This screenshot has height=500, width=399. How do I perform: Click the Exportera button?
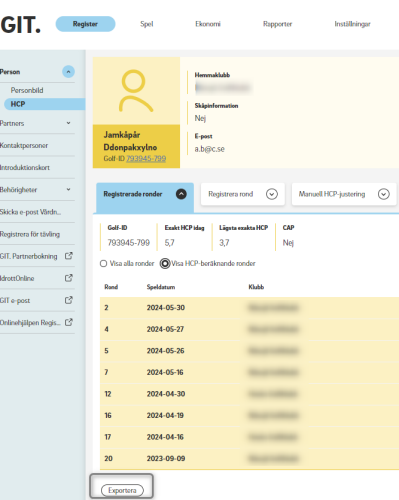coord(122,490)
